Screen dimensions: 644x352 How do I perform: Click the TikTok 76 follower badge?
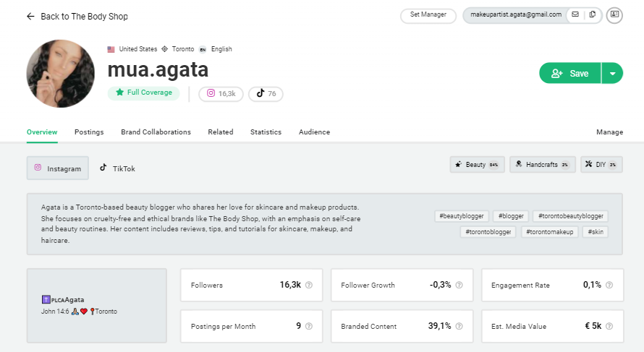click(x=266, y=94)
